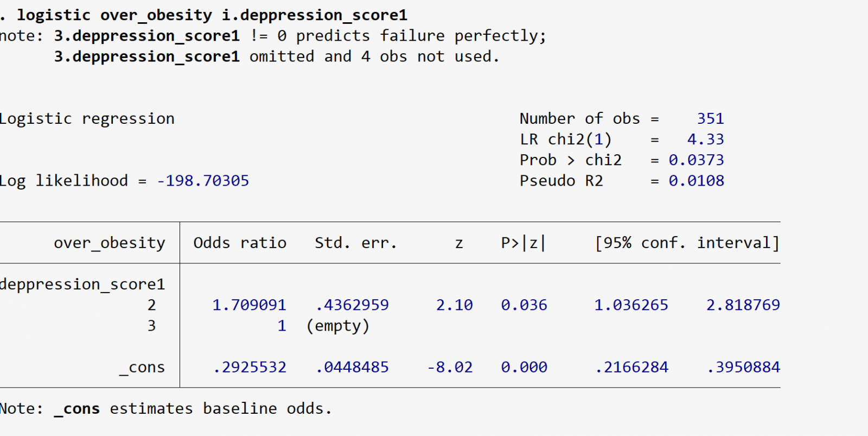Viewport: 868px width, 436px height.
Task: Click the number of observations 351
Action: pyautogui.click(x=710, y=119)
